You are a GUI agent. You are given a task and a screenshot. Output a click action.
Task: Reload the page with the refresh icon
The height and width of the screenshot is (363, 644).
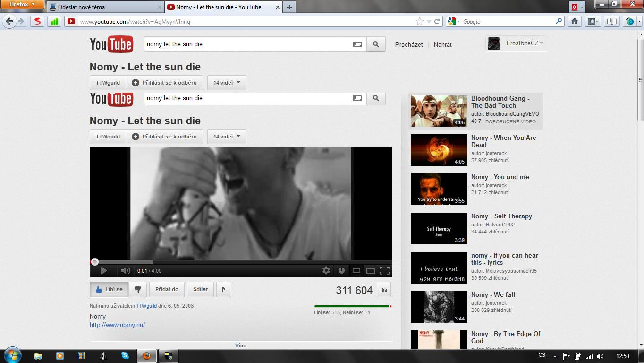[437, 21]
